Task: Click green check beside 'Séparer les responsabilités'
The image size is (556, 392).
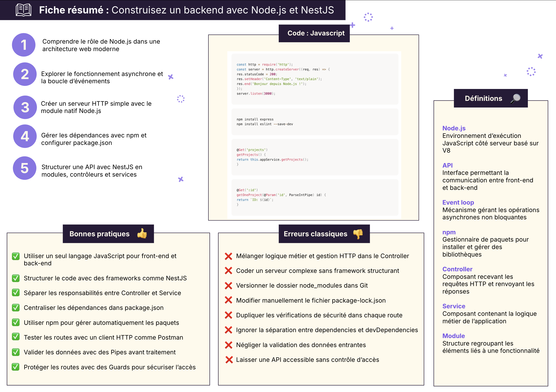Action: (x=16, y=293)
